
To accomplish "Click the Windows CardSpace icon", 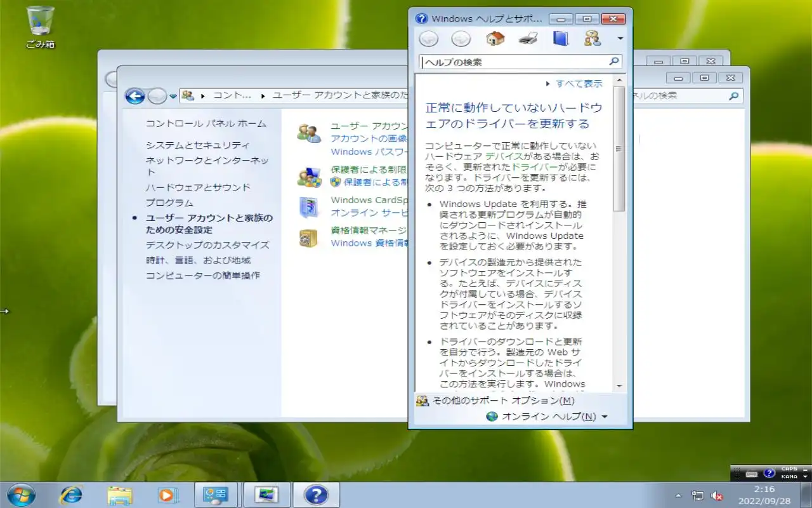I will click(x=308, y=207).
